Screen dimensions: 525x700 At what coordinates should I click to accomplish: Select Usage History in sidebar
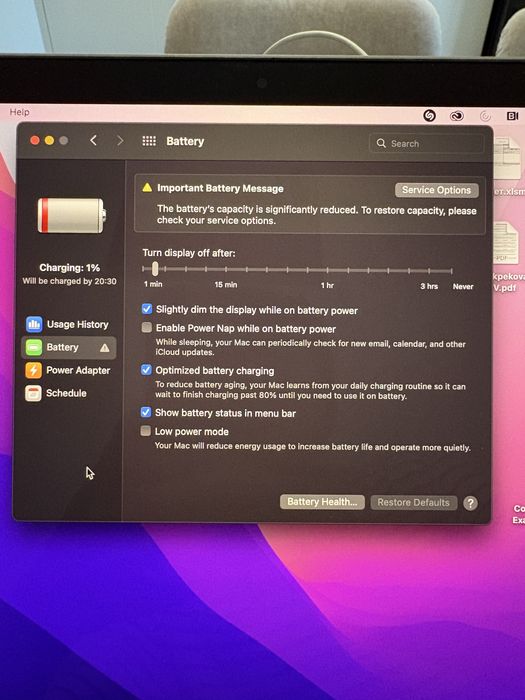click(x=69, y=325)
